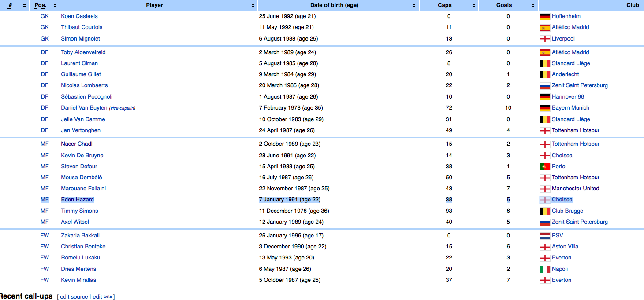This screenshot has height=300, width=644.
Task: Open the Liverpool club link
Action: click(x=563, y=39)
